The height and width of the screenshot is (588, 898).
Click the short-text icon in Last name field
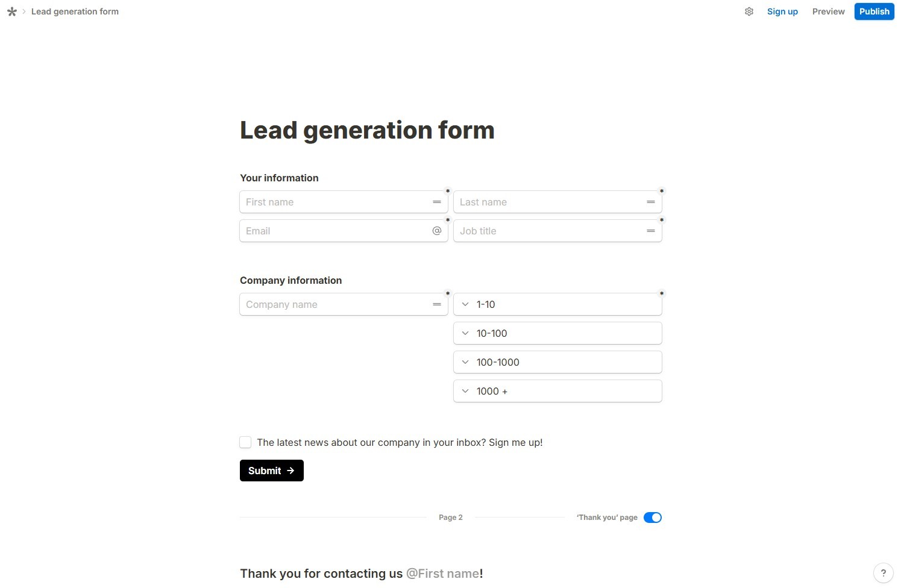pyautogui.click(x=651, y=202)
